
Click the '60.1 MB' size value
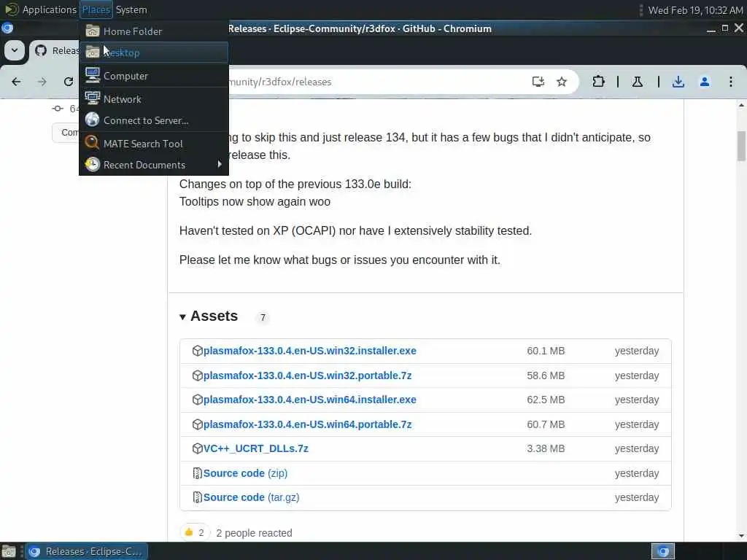pos(546,351)
